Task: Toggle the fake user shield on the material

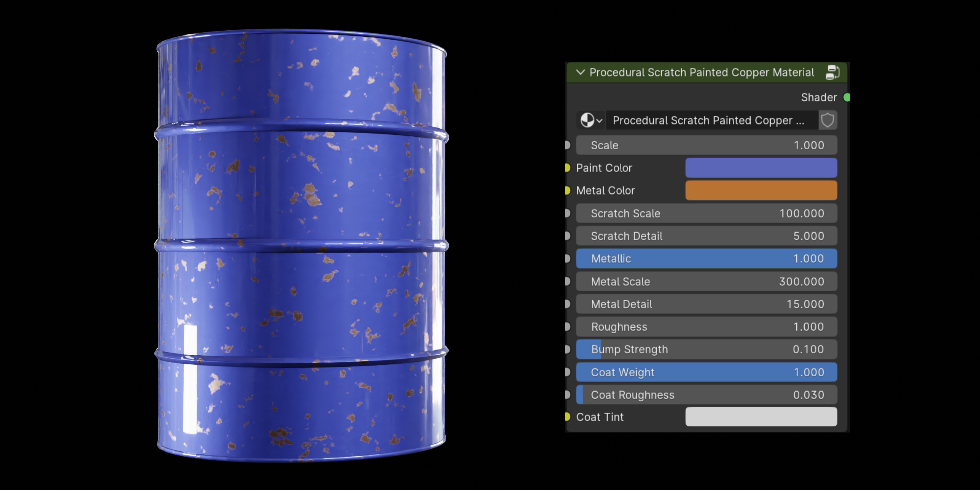Action: pyautogui.click(x=827, y=120)
